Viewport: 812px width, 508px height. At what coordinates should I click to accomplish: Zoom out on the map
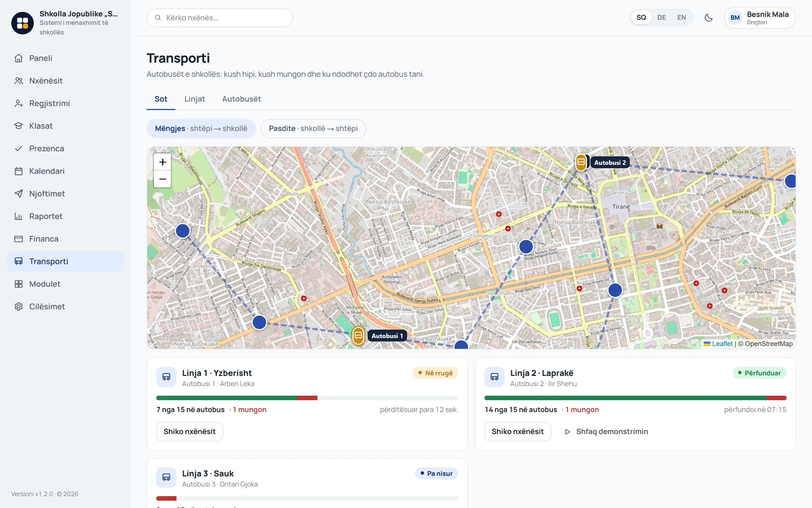point(162,179)
